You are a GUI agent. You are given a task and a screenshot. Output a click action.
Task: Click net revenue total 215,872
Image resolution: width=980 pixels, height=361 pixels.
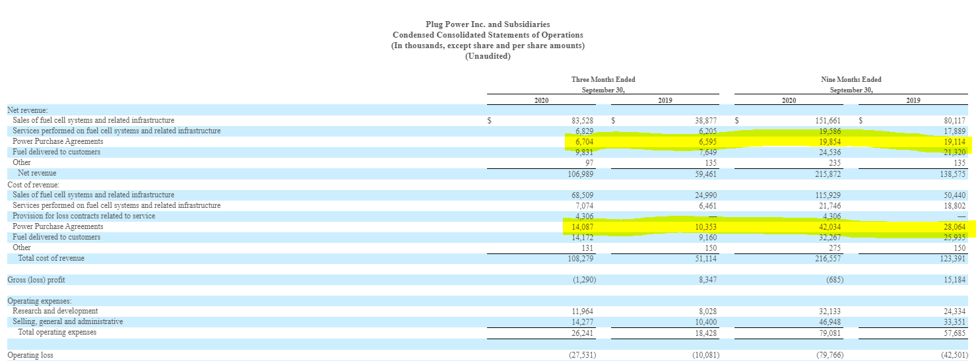coord(828,173)
